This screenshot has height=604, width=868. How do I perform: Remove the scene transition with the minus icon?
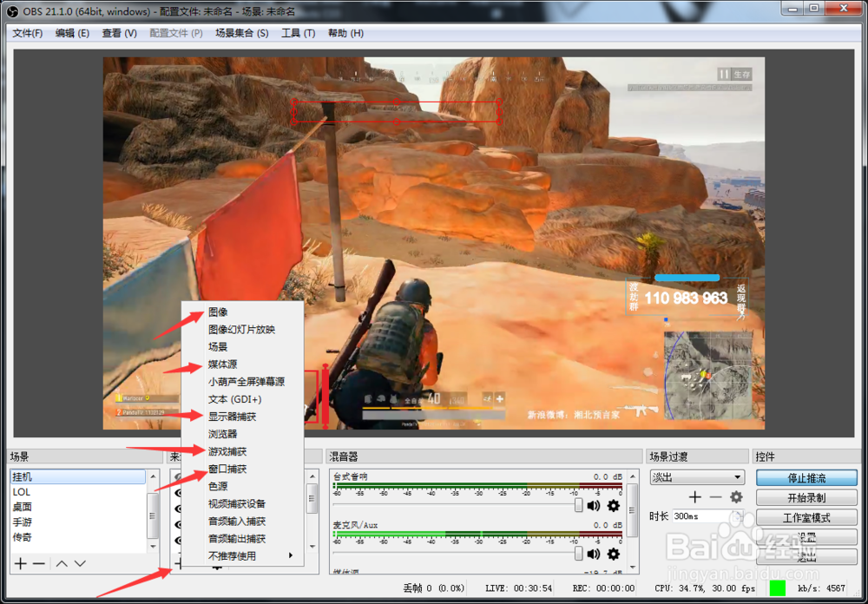click(715, 496)
